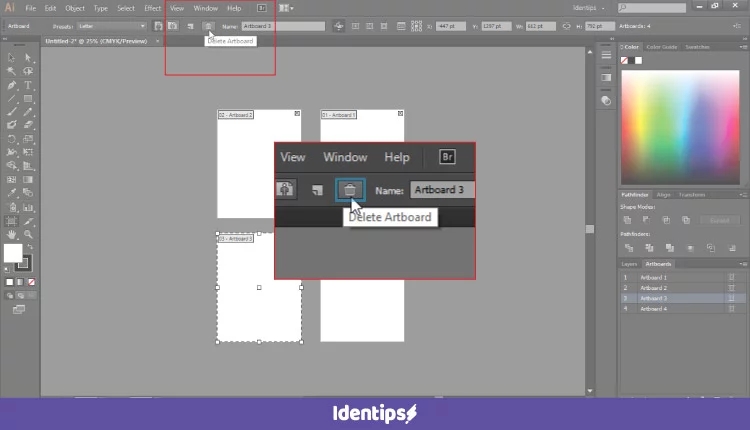Select the Selection tool in the toolbox
The width and height of the screenshot is (750, 430).
coord(11,57)
